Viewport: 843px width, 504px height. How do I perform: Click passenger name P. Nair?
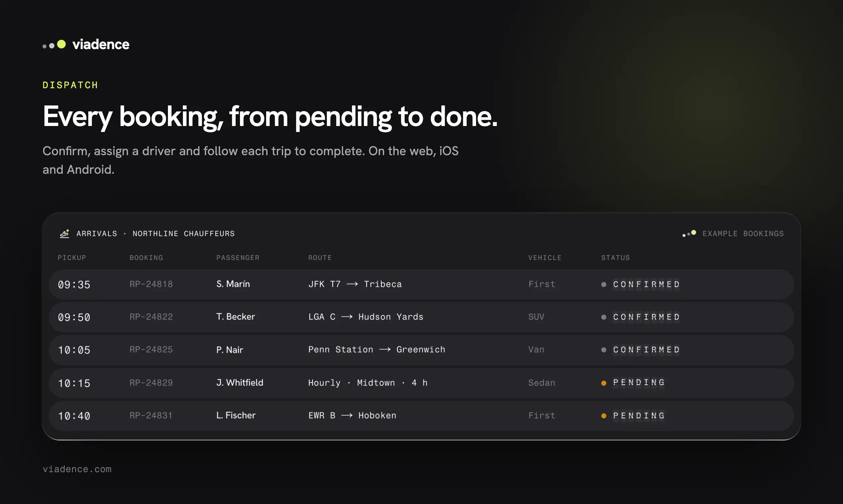[x=230, y=349]
